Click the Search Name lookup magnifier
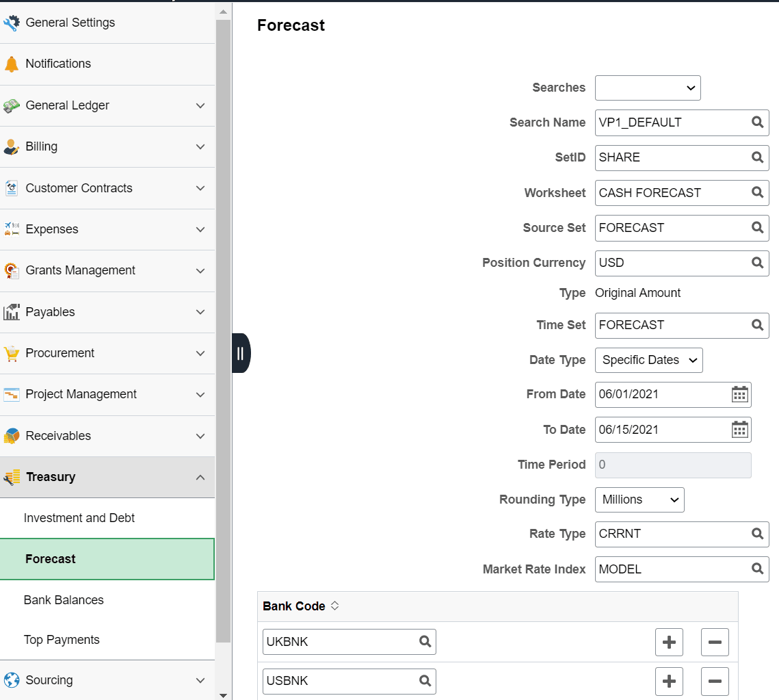The image size is (779, 700). click(x=756, y=122)
